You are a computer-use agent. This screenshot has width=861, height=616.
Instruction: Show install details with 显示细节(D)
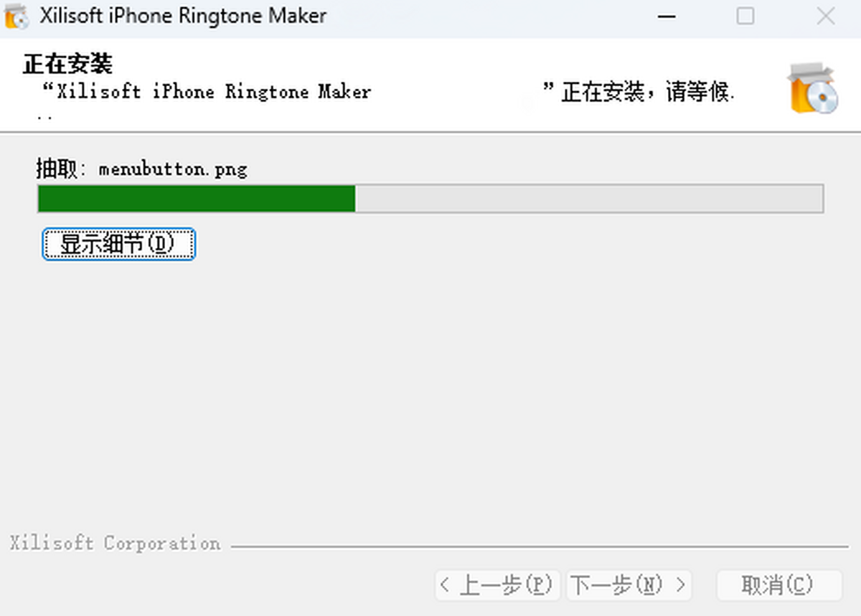(118, 245)
